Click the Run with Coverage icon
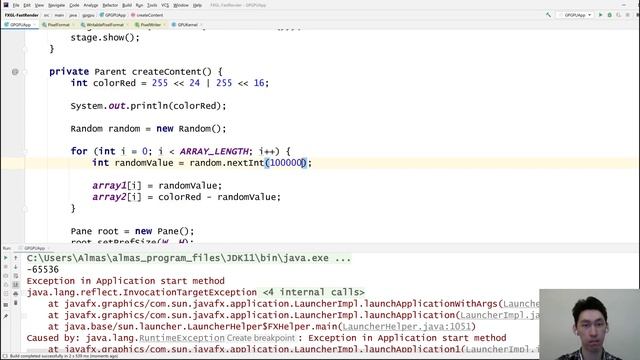The height and width of the screenshot is (360, 640). [619, 15]
